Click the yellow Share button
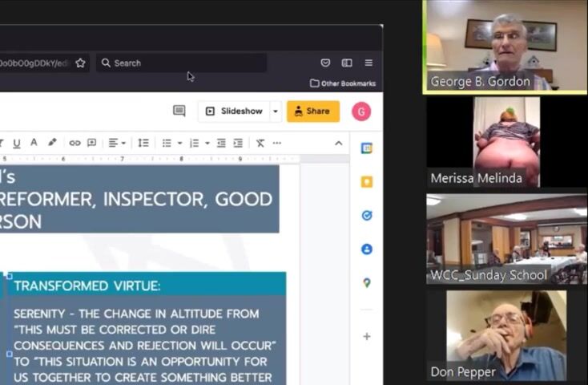Image resolution: width=588 pixels, height=385 pixels. [x=312, y=111]
